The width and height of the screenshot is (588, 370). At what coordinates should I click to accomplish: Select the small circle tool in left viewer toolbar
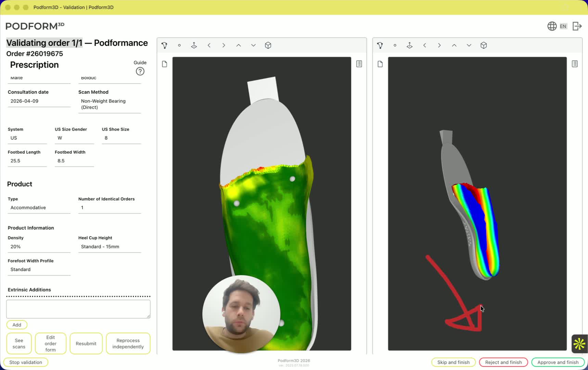pos(179,45)
